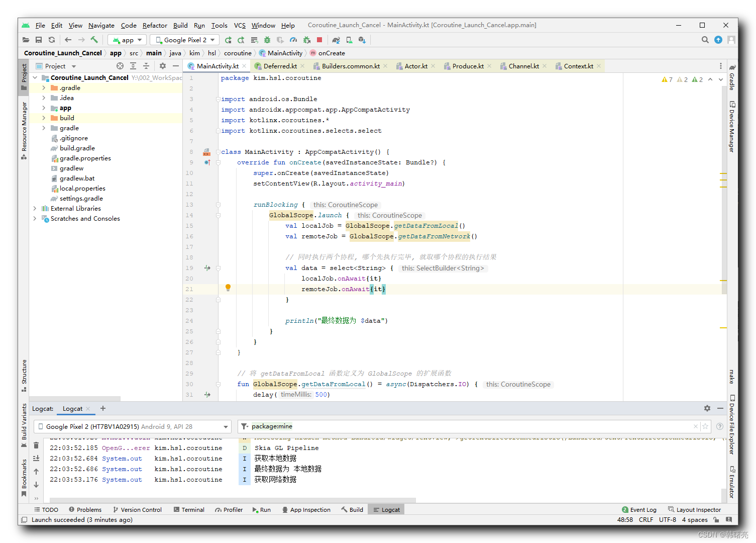Build the project with the hammer icon
The image size is (756, 543).
[94, 40]
